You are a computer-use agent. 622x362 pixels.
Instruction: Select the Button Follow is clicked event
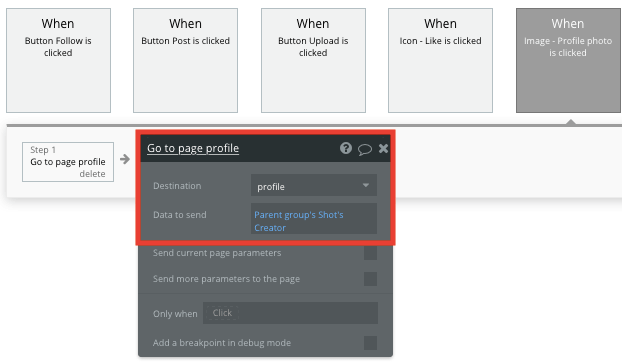(58, 61)
